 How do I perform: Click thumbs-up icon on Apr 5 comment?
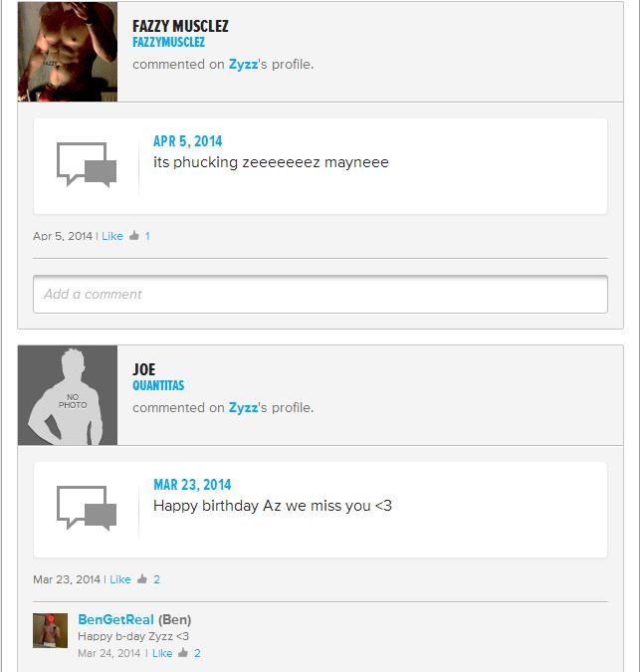pos(134,236)
